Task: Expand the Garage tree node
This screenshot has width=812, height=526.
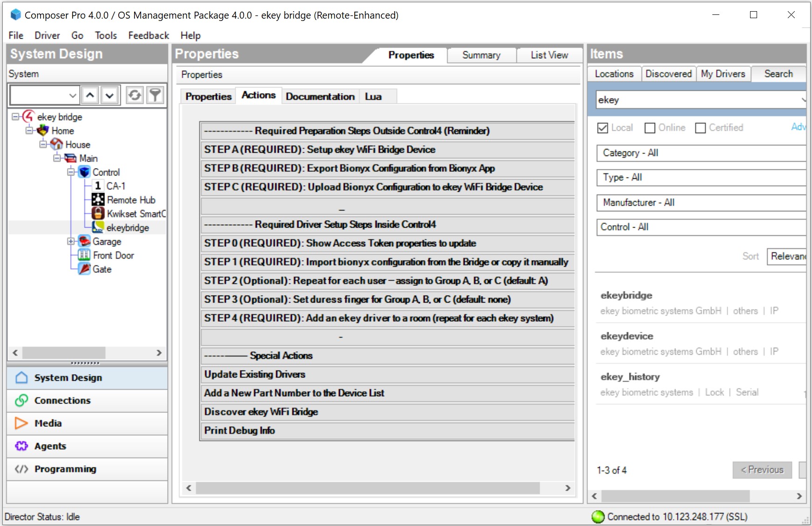Action: click(x=71, y=241)
